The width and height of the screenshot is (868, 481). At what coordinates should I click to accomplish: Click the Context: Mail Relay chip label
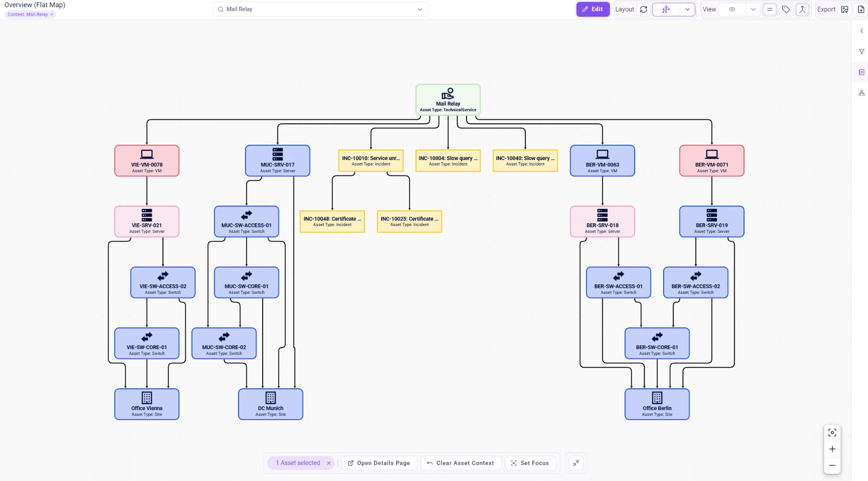point(28,14)
